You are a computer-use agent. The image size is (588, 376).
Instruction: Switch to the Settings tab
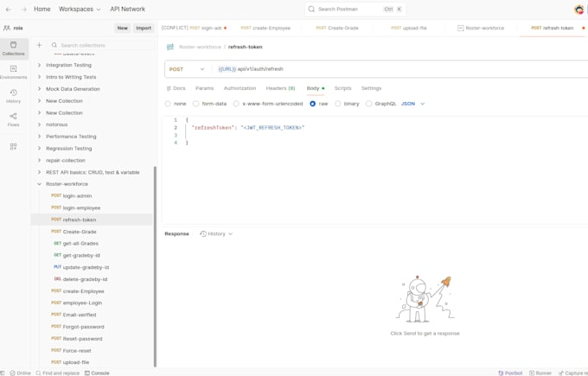coord(371,88)
